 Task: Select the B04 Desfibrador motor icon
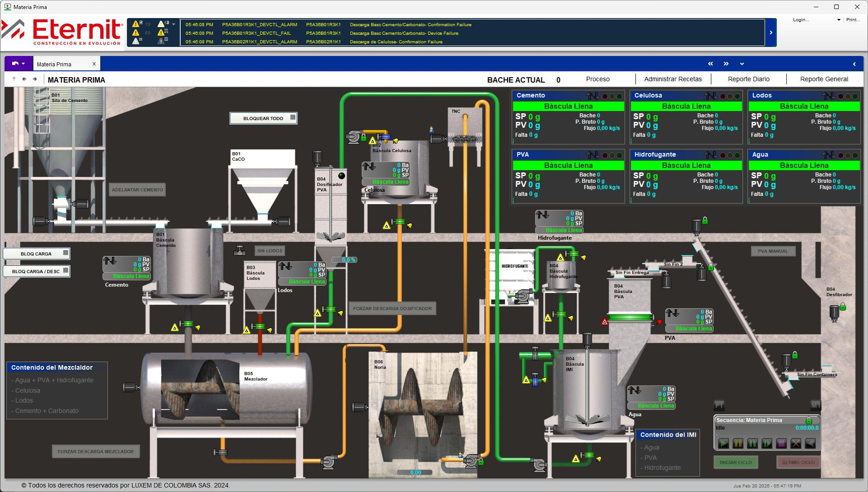834,313
